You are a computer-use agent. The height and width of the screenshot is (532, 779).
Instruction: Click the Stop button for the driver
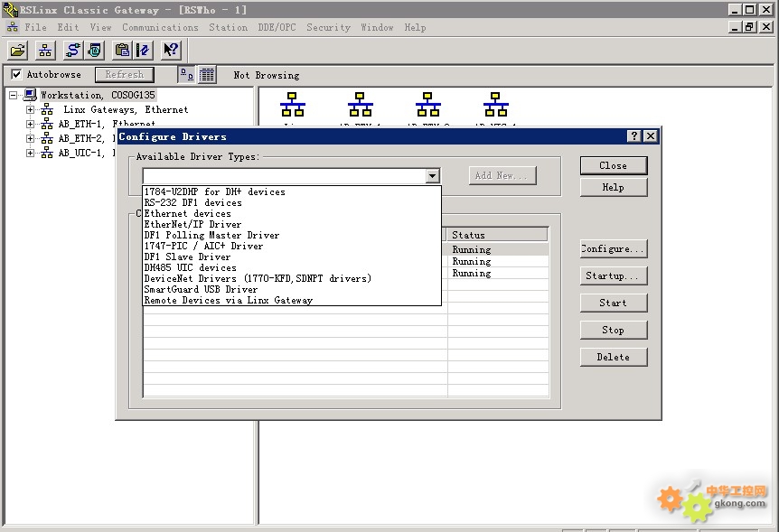[614, 331]
